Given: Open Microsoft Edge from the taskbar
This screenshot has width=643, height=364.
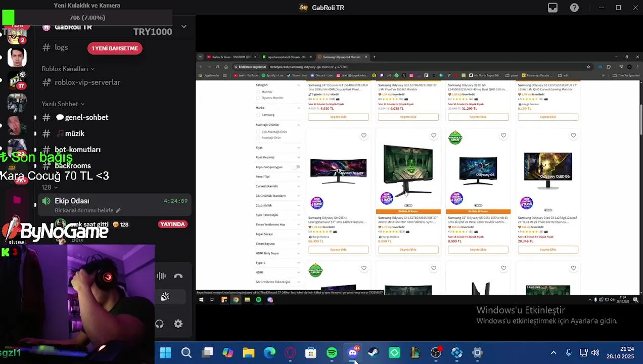Looking at the screenshot, I should tap(269, 353).
